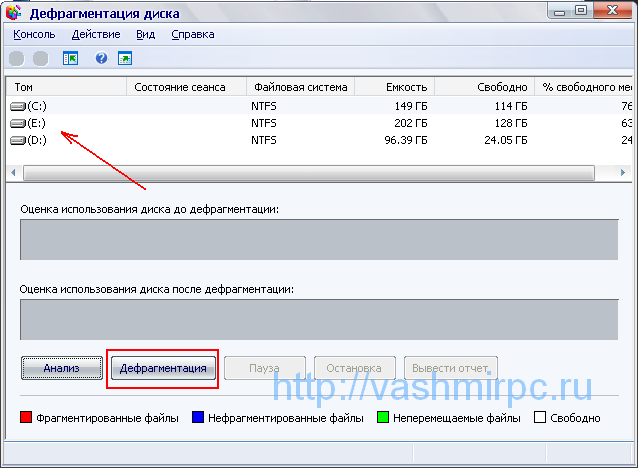Select the drive icon for volume (C:)

[x=17, y=107]
